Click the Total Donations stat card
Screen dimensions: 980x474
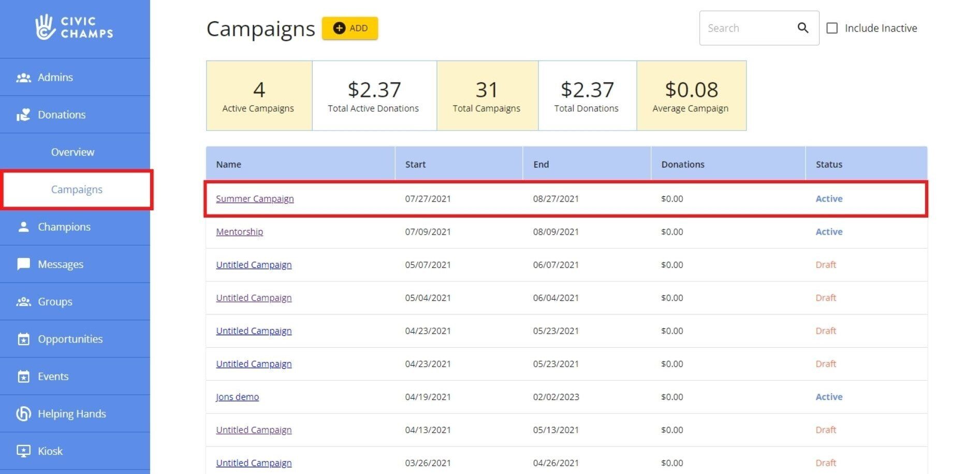pyautogui.click(x=587, y=96)
